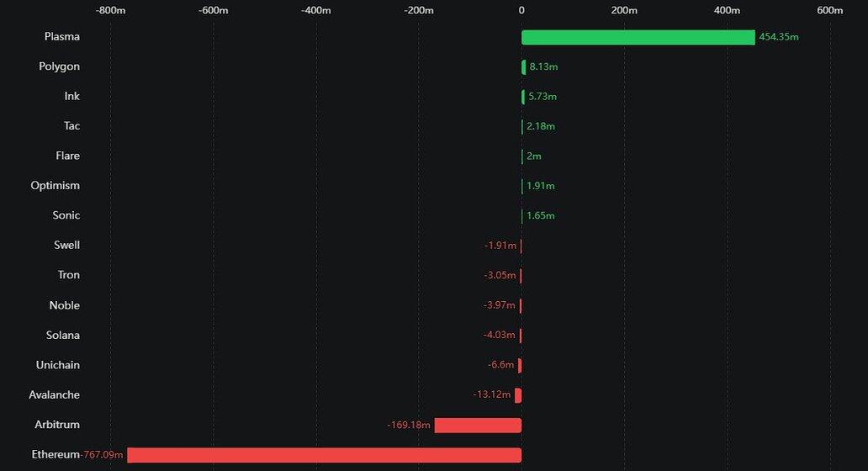Click the red Arbitrum bar

[x=478, y=425]
